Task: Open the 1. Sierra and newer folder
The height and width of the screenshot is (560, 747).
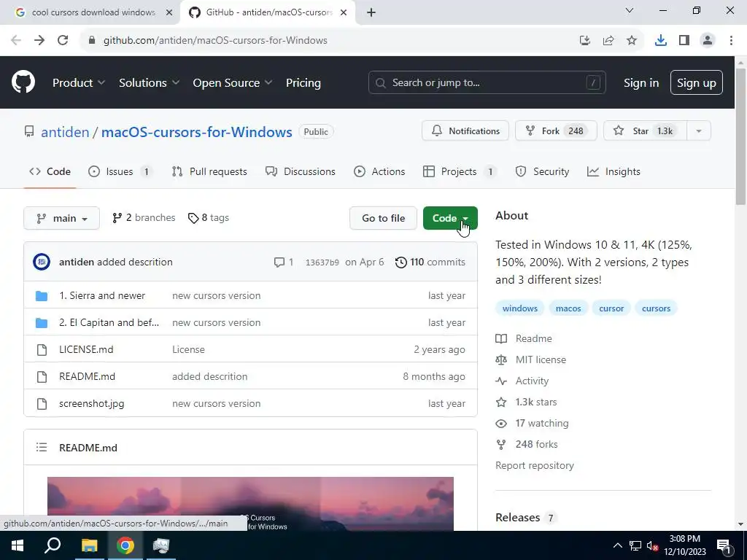Action: pos(102,296)
